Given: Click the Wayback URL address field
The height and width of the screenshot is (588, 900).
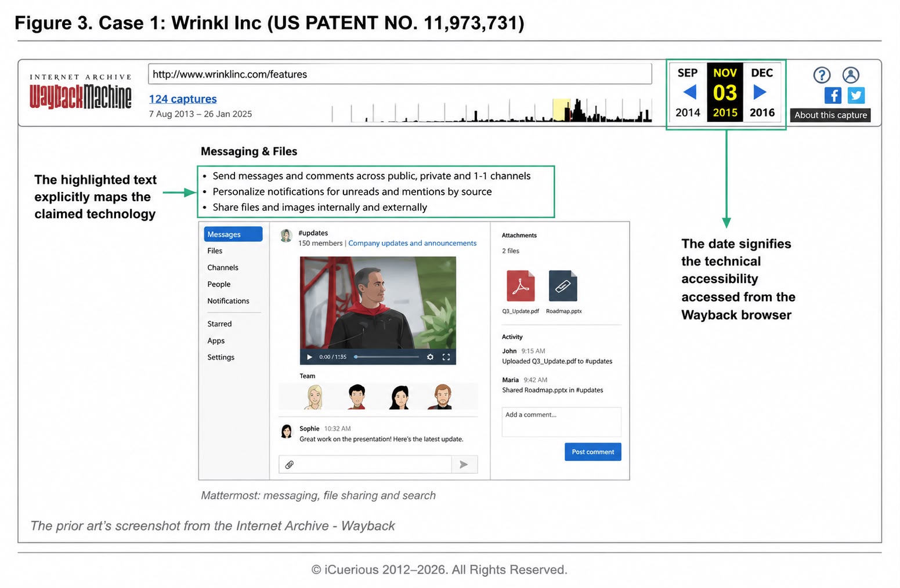Looking at the screenshot, I should (x=400, y=74).
